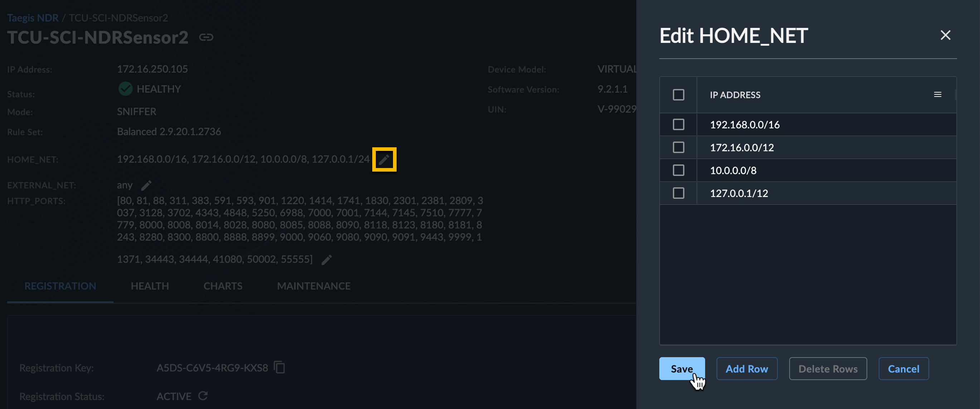Check the 172.16.0.0/12 row checkbox
The image size is (980, 409).
678,148
